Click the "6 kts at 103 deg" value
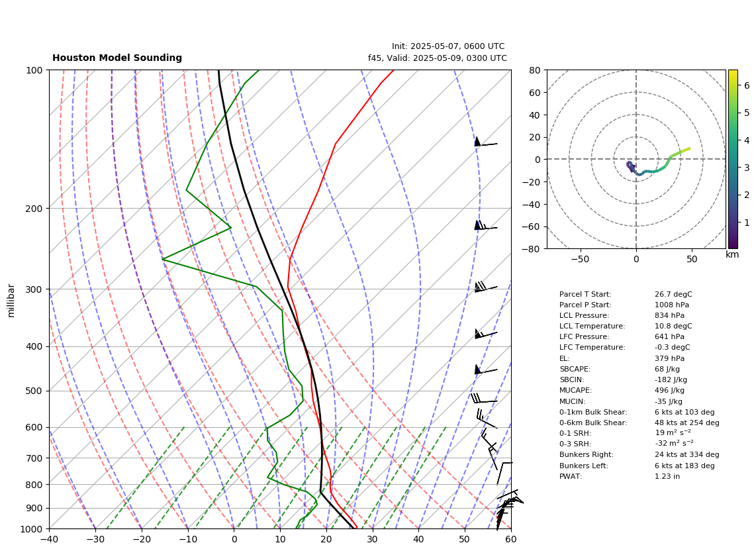 [684, 412]
